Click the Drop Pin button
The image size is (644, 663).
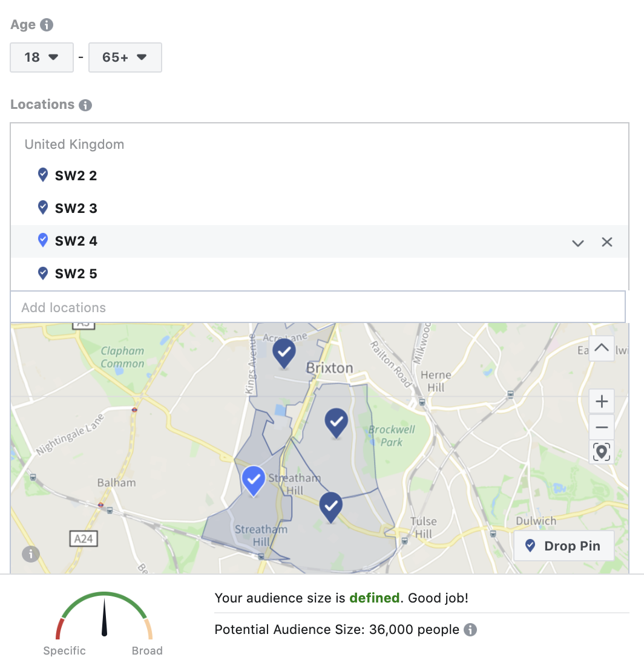563,546
